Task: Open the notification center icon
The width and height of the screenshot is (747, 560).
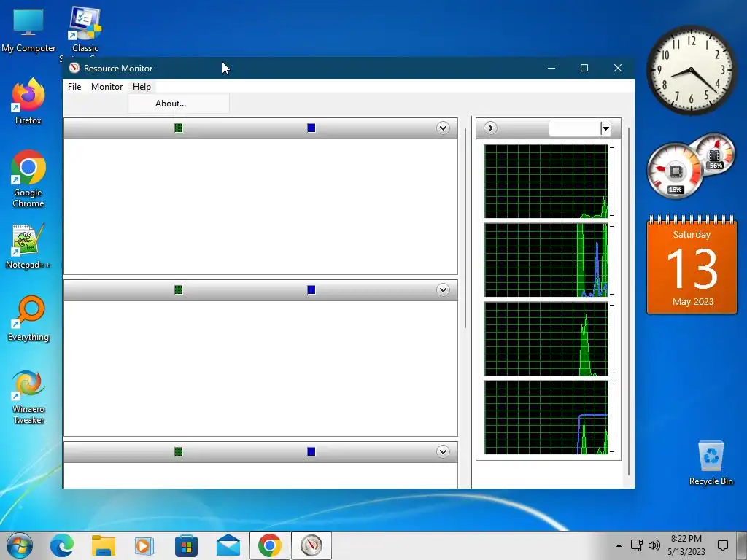Action: [x=723, y=545]
